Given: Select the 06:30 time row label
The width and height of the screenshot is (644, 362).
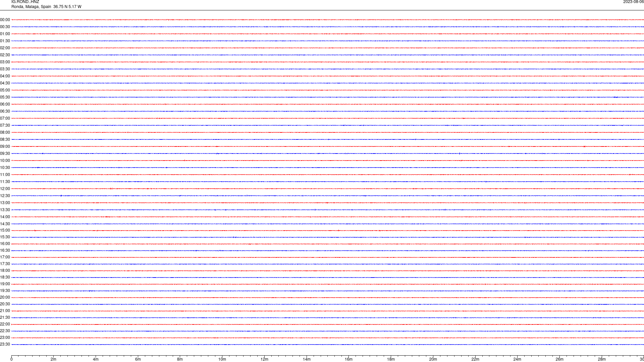Looking at the screenshot, I should pyautogui.click(x=5, y=111).
